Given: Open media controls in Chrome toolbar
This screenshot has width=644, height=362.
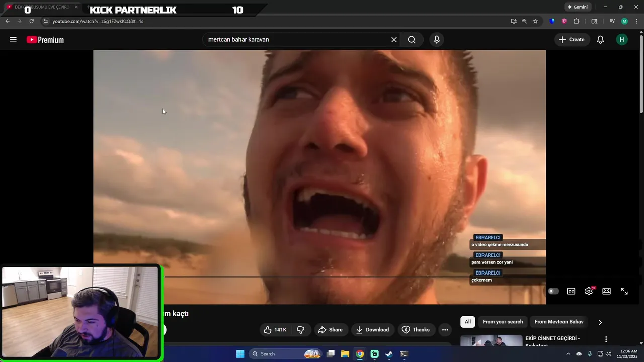Looking at the screenshot, I should pos(612,21).
